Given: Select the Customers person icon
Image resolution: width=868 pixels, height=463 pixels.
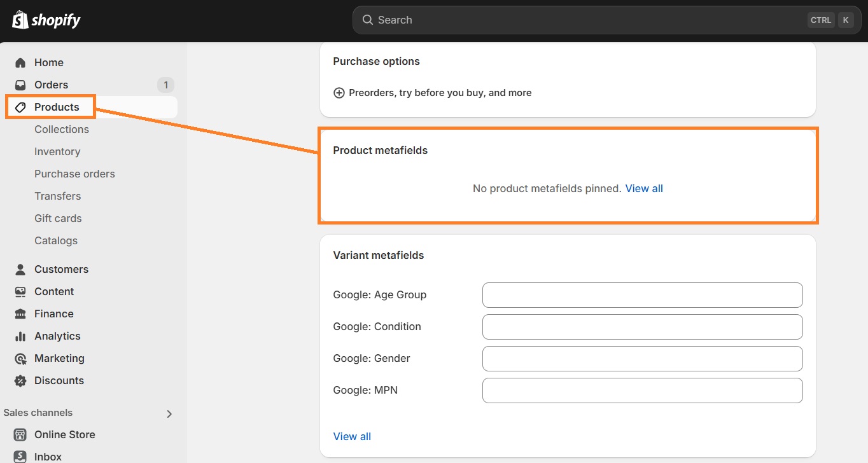Looking at the screenshot, I should coord(21,269).
